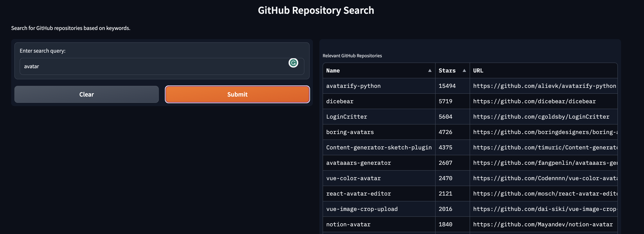Viewport: 644px width, 234px height.
Task: Click the 4375 stars cell
Action: pos(452,147)
